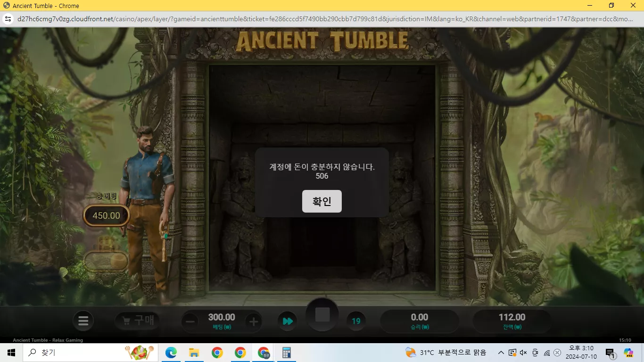Click the site info icon in address bar

8,19
